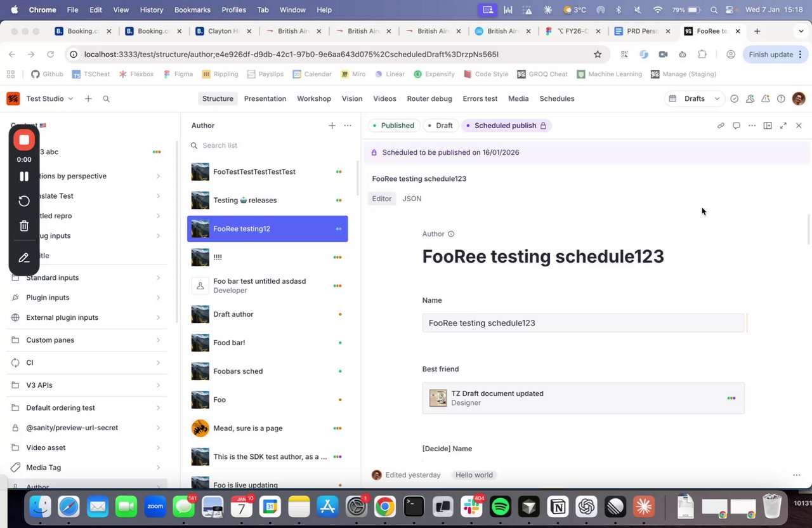Switch to the JSON view tab
The height and width of the screenshot is (528, 812).
(x=412, y=199)
